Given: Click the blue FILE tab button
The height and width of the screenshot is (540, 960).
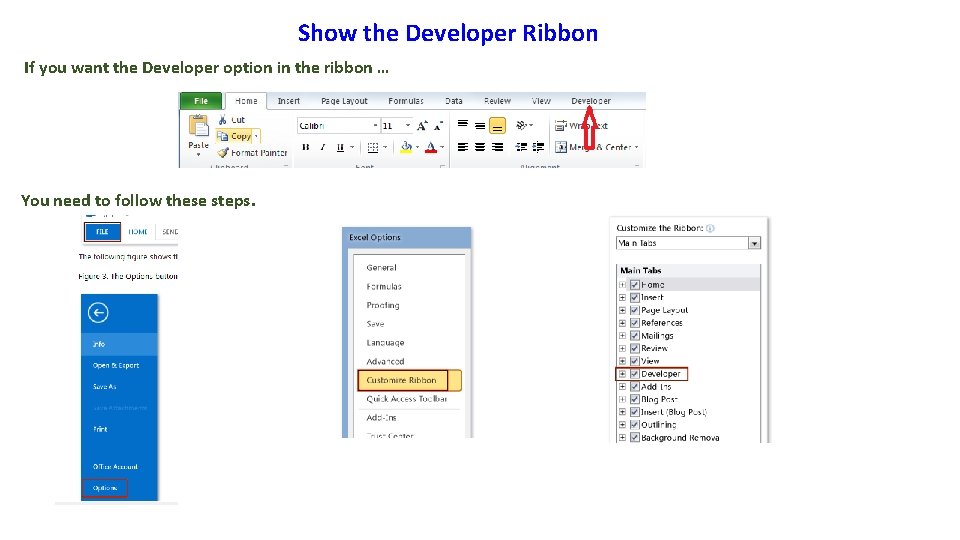Looking at the screenshot, I should pos(102,232).
